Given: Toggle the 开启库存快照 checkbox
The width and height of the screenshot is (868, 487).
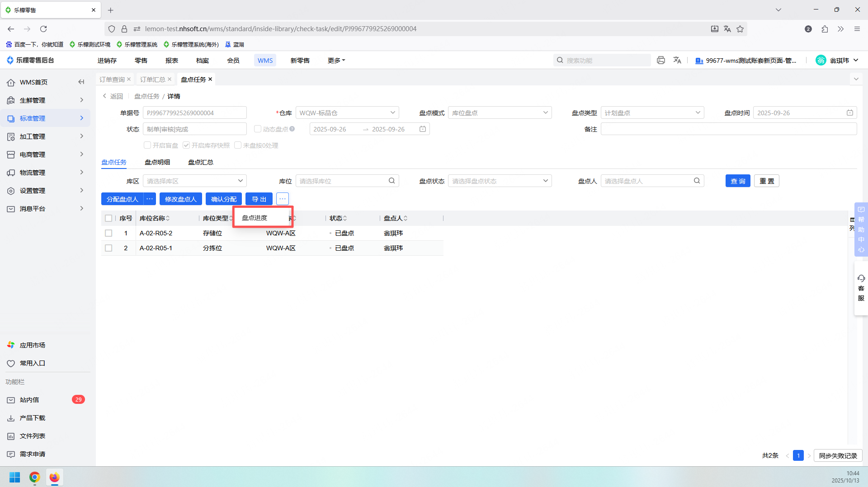Looking at the screenshot, I should click(186, 145).
